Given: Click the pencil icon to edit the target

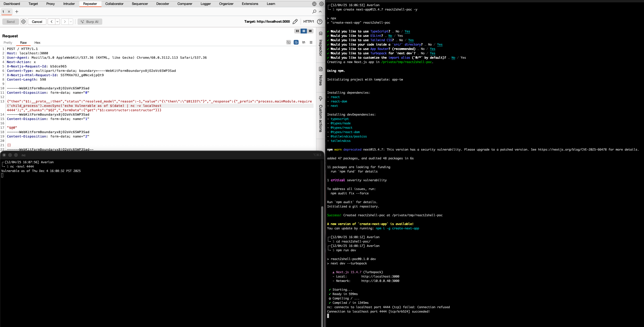Looking at the screenshot, I should point(295,22).
